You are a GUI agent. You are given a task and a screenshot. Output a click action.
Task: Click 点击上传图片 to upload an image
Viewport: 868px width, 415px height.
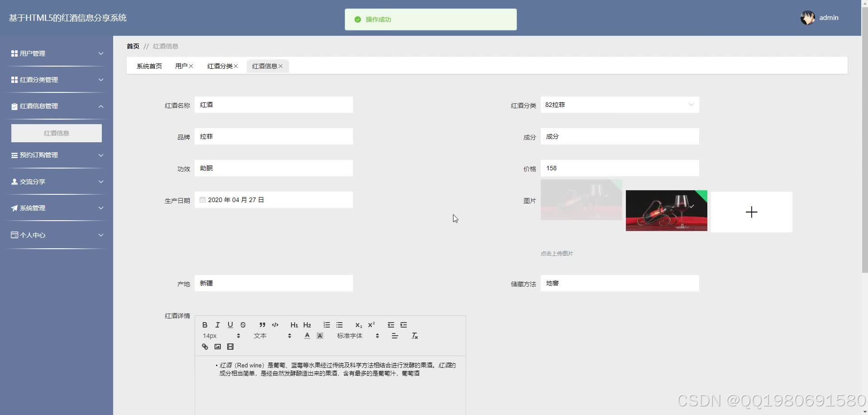click(556, 253)
